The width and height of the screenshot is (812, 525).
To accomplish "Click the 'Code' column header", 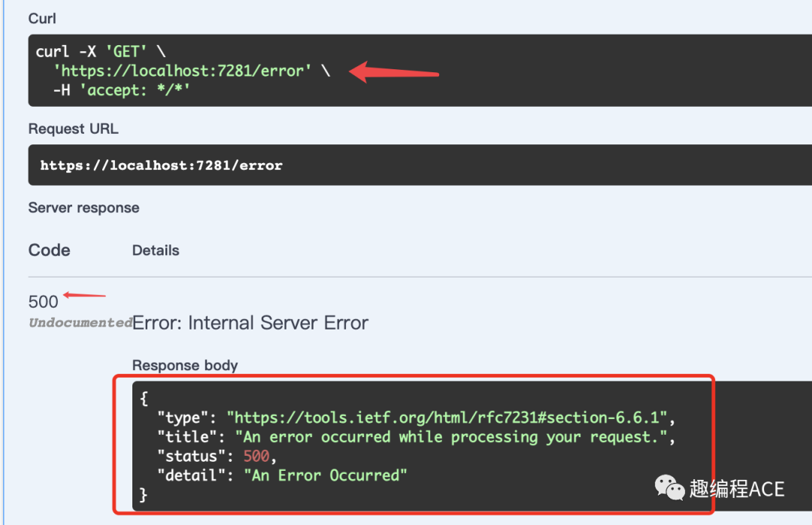I will coord(50,250).
